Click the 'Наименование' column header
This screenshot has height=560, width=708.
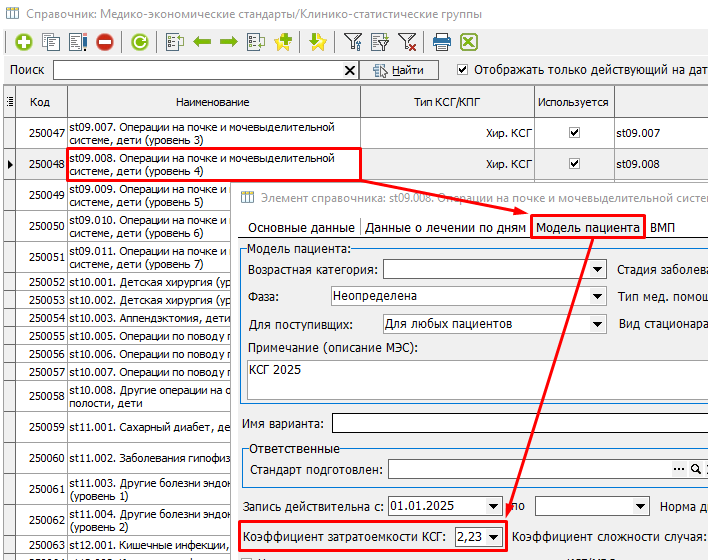tap(212, 102)
